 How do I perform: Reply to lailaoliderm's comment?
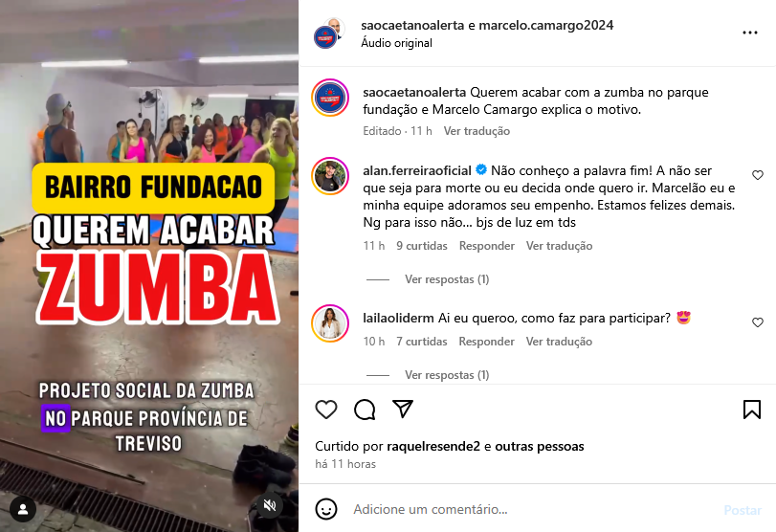[x=486, y=342]
